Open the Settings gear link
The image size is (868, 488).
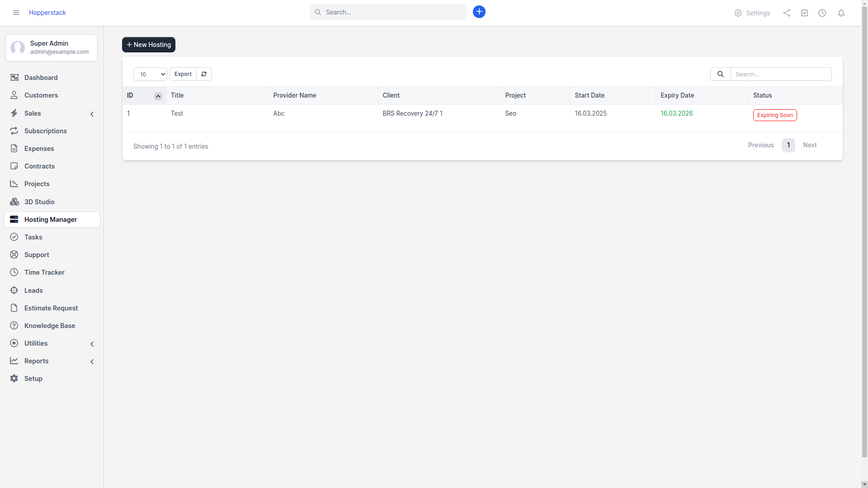pos(752,13)
